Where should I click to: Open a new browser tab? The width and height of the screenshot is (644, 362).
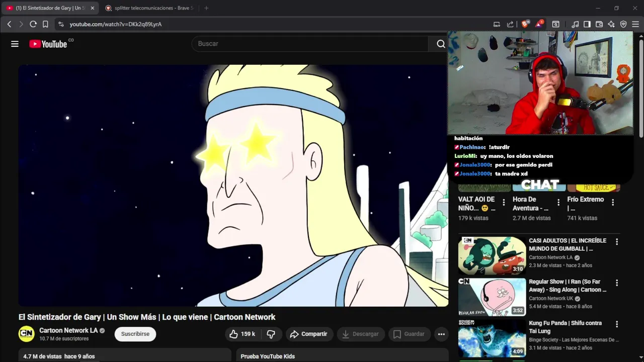coord(206,8)
